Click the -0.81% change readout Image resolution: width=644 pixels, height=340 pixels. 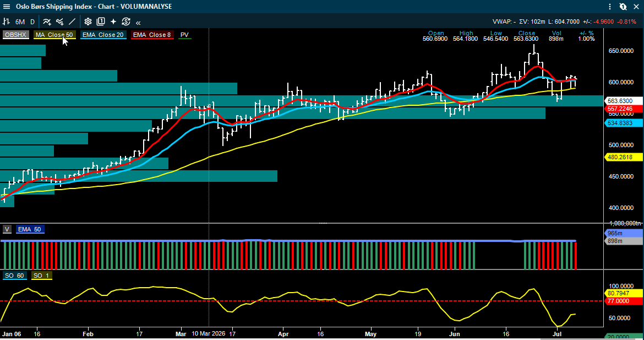pos(627,22)
